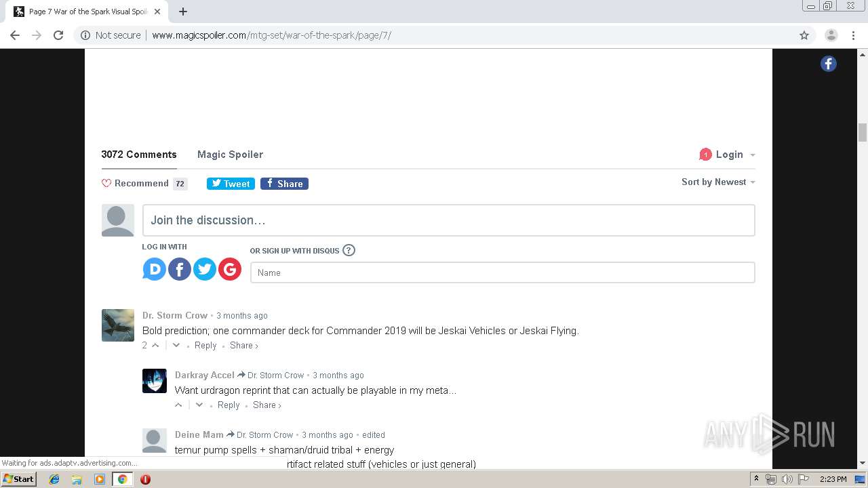Image resolution: width=868 pixels, height=488 pixels.
Task: Open Darkray Accel's author name link
Action: click(205, 375)
